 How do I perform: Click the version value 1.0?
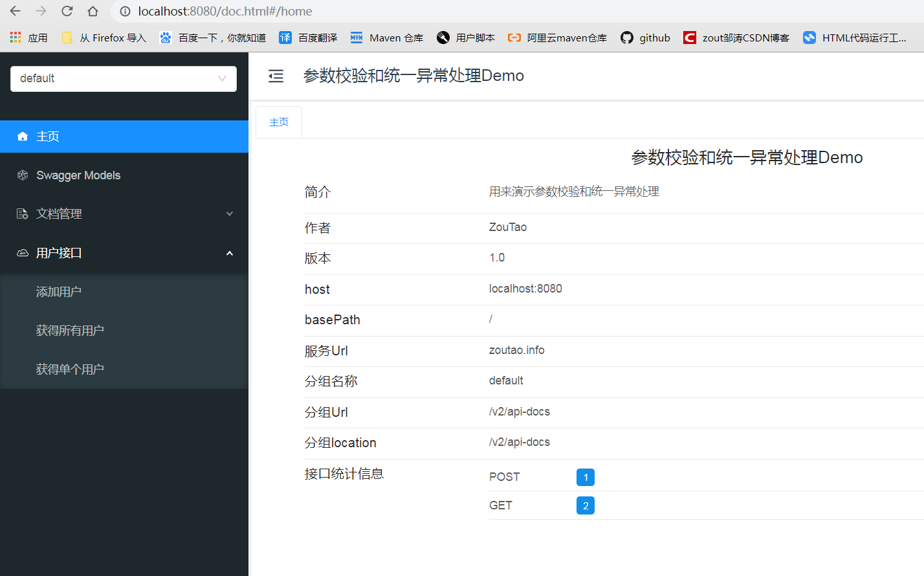(497, 258)
